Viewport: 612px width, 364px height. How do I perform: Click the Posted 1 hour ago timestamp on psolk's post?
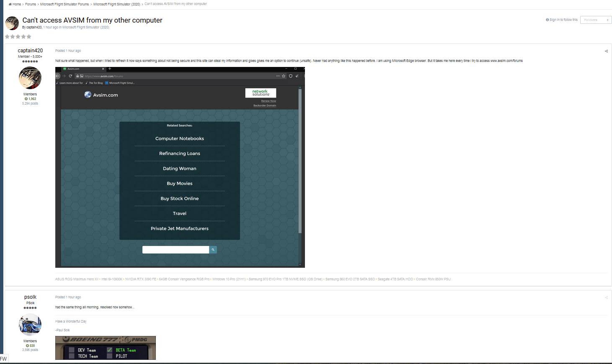pos(68,297)
